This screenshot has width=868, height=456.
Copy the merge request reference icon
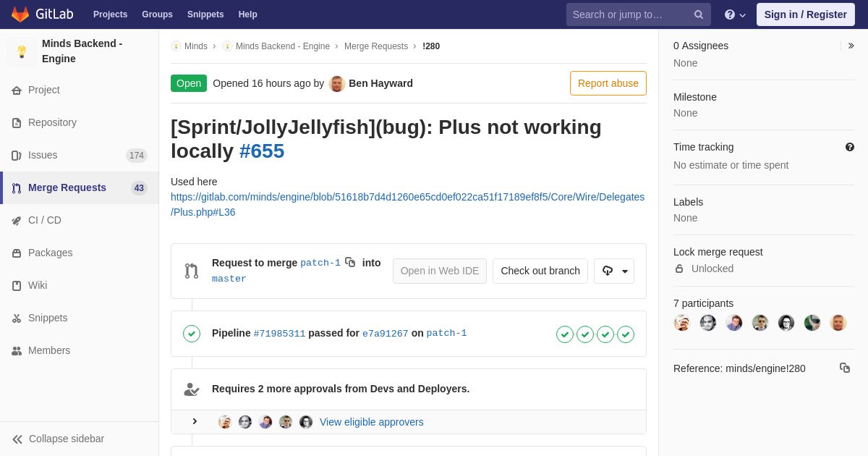pyautogui.click(x=845, y=368)
